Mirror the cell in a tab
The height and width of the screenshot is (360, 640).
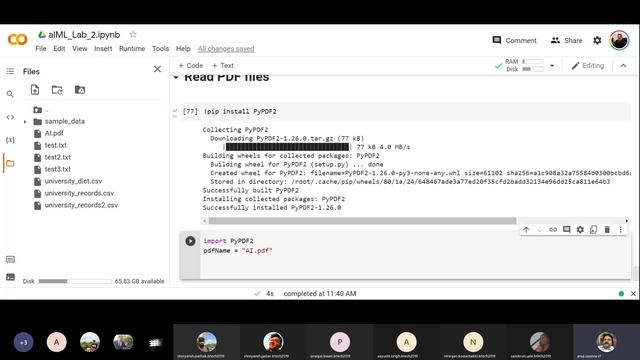click(593, 230)
